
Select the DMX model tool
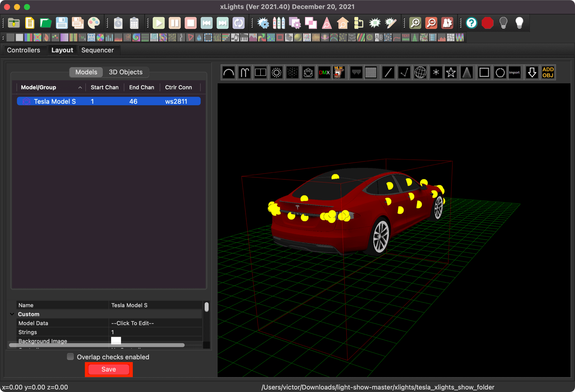tap(324, 73)
